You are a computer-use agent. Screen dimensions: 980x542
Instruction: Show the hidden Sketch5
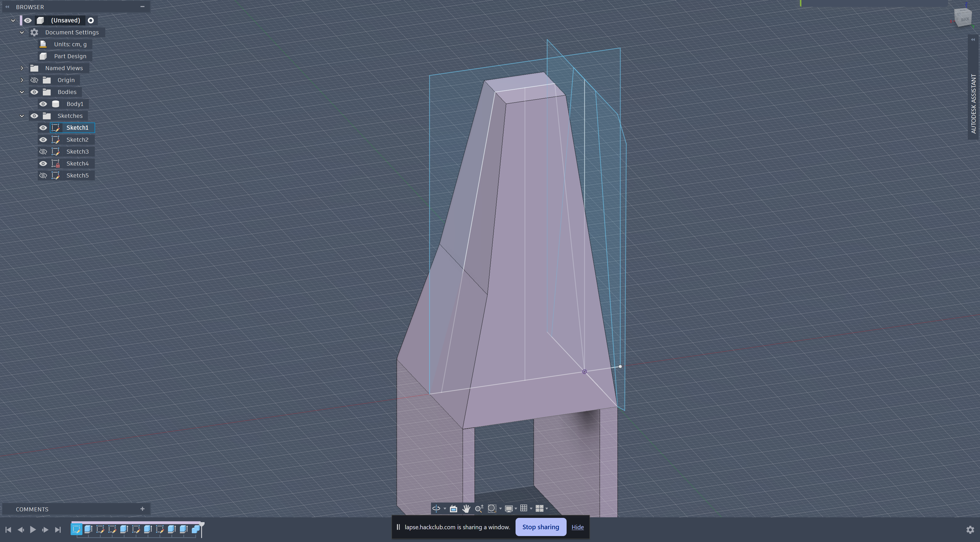(43, 175)
